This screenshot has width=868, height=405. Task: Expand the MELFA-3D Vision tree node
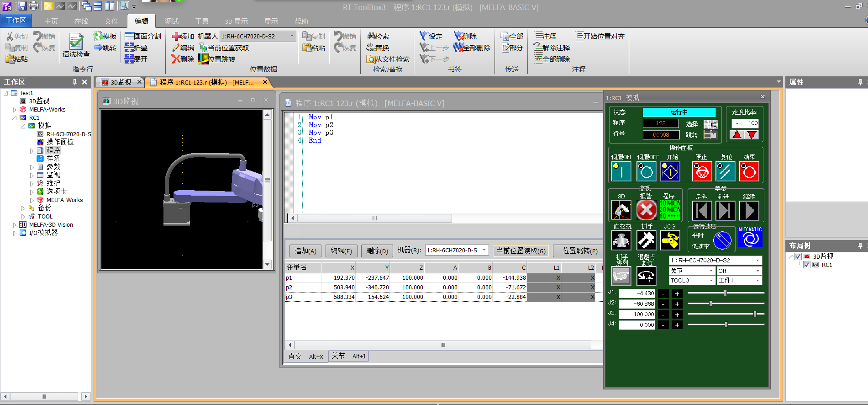coord(14,225)
